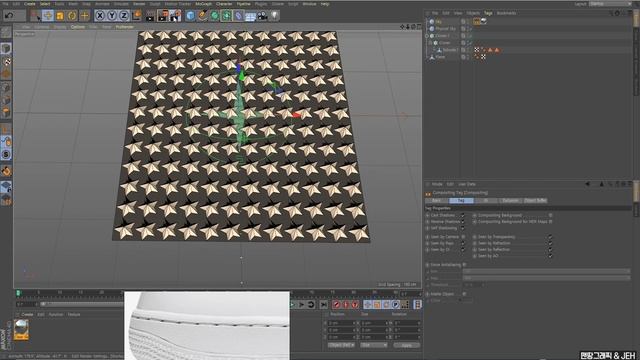Image resolution: width=640 pixels, height=360 pixels.
Task: Click the Floor environment grid icon
Action: (251, 16)
